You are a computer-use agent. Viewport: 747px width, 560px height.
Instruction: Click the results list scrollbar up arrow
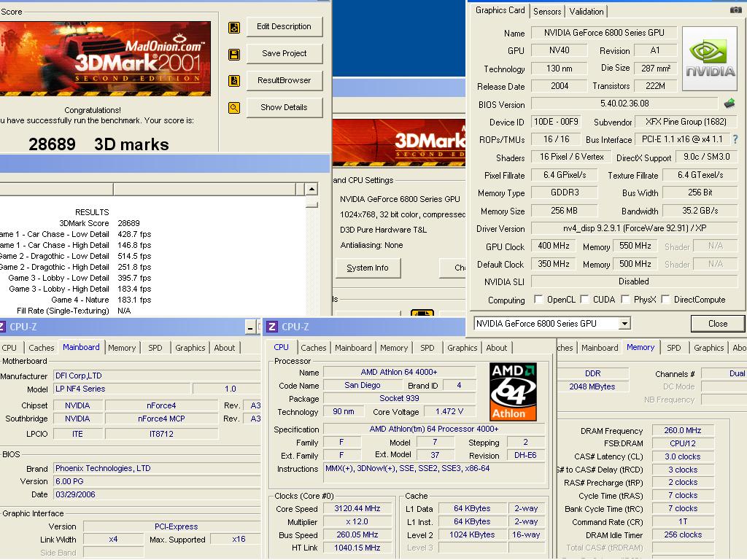click(311, 189)
